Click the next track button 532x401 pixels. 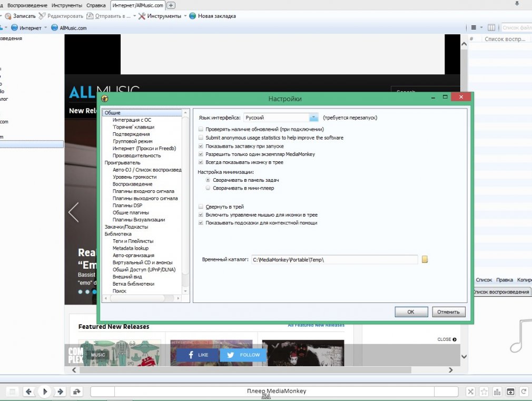tap(61, 392)
